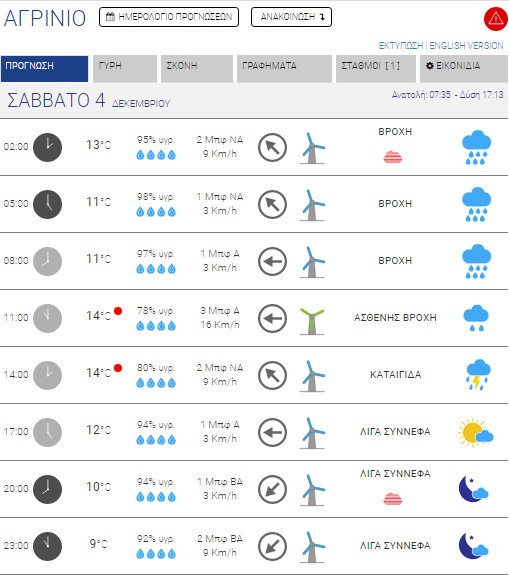Click the moon and cloud icon at 23:00
Screen dimensions: 509x575
(473, 546)
